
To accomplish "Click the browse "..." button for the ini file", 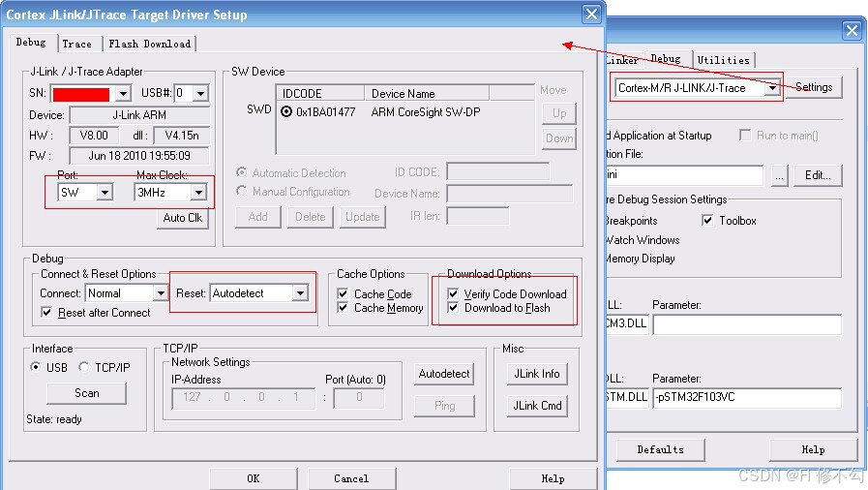I will coord(779,175).
